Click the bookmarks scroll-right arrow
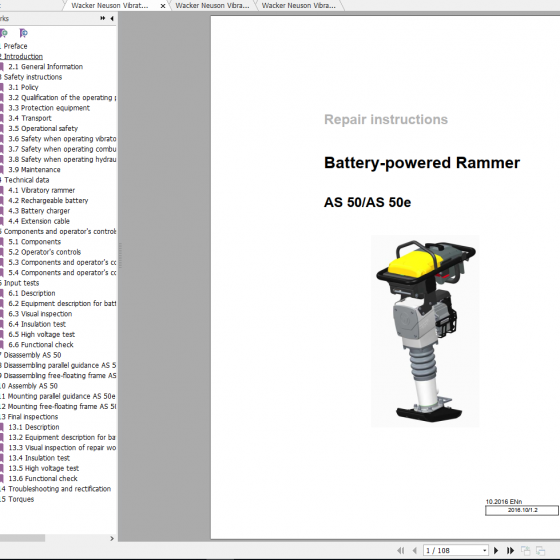The height and width of the screenshot is (560, 560). [x=112, y=538]
